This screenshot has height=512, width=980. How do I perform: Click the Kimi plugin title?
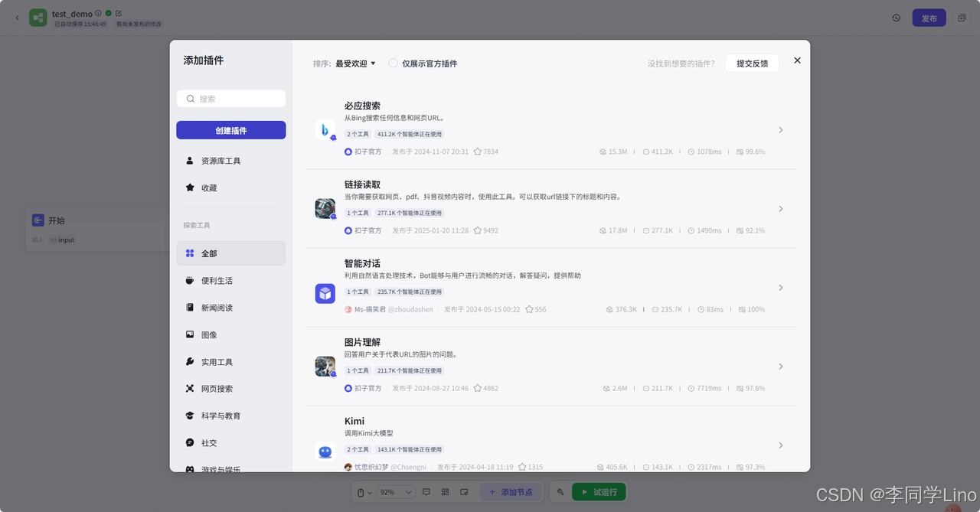(354, 421)
